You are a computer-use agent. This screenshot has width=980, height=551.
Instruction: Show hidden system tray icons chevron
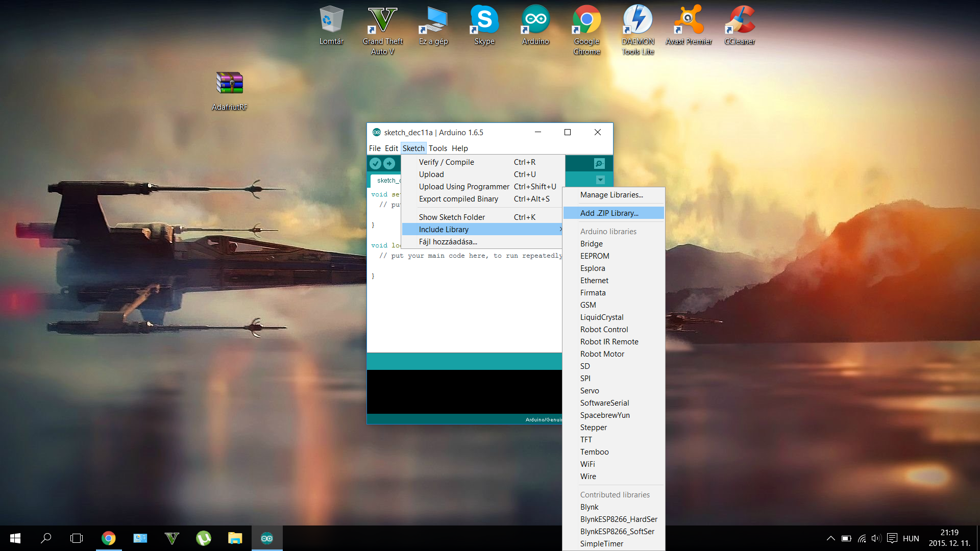click(830, 538)
